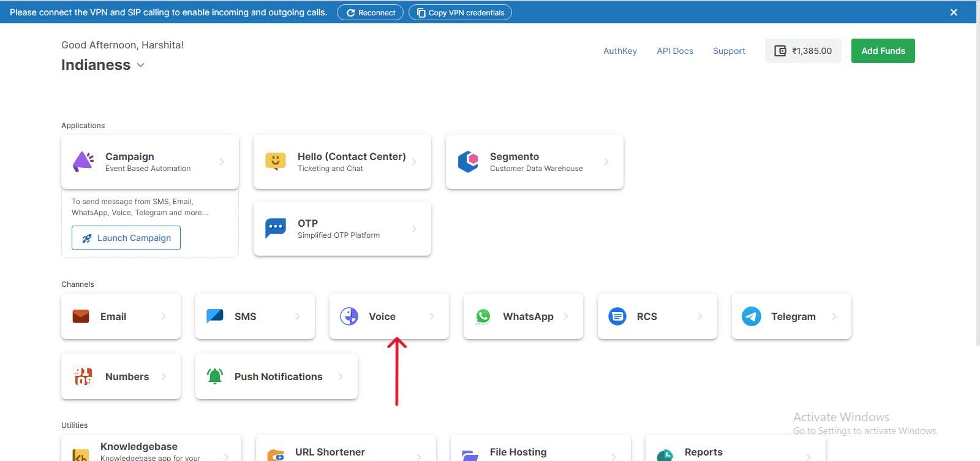980x461 pixels.
Task: Click the URL Shortener icon
Action: click(x=276, y=455)
